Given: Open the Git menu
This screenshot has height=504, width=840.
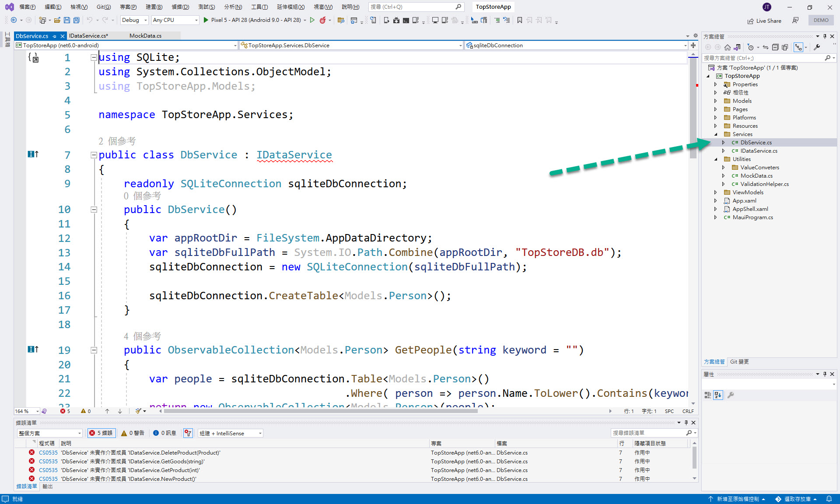Looking at the screenshot, I should click(103, 7).
